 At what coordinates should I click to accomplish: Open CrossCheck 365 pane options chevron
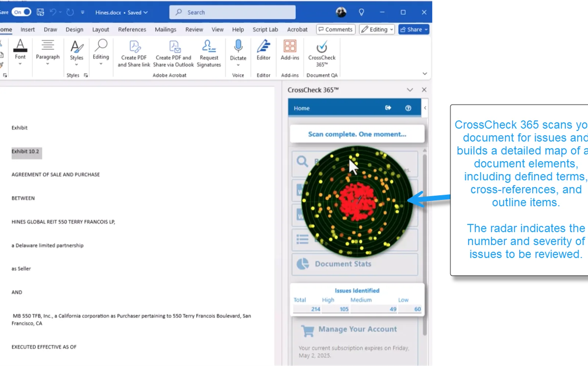click(410, 90)
